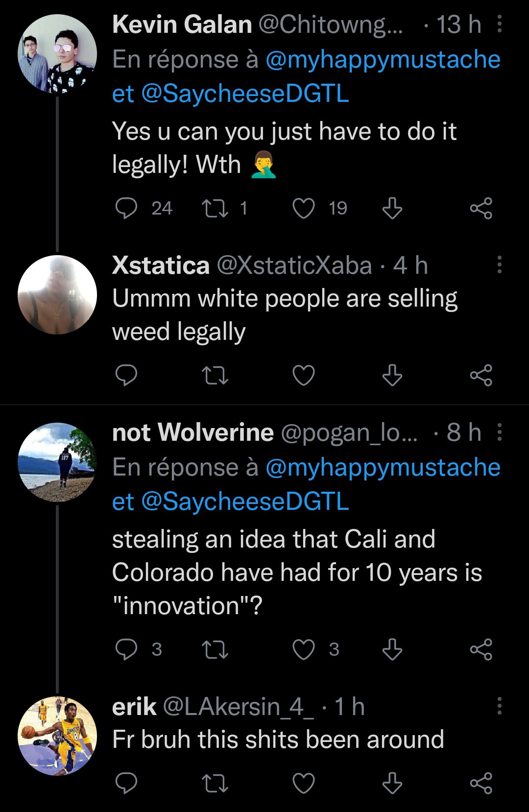Reply to Kevin Galan's tweet
The image size is (529, 812).
[126, 209]
